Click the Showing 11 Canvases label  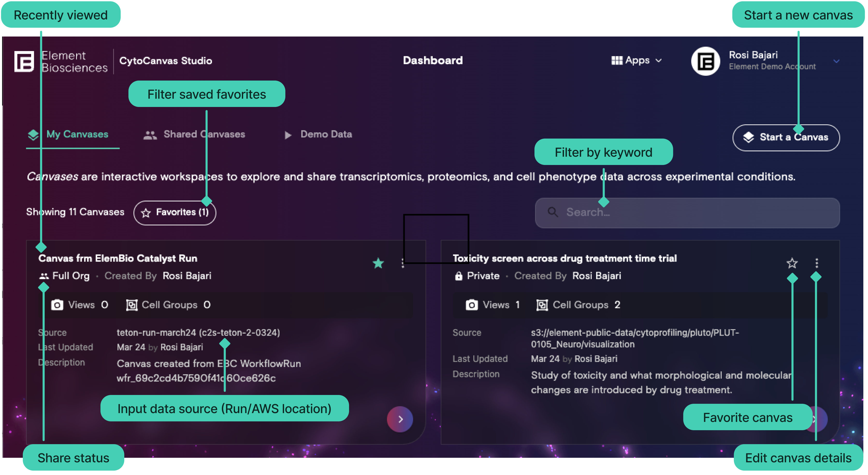(x=75, y=212)
